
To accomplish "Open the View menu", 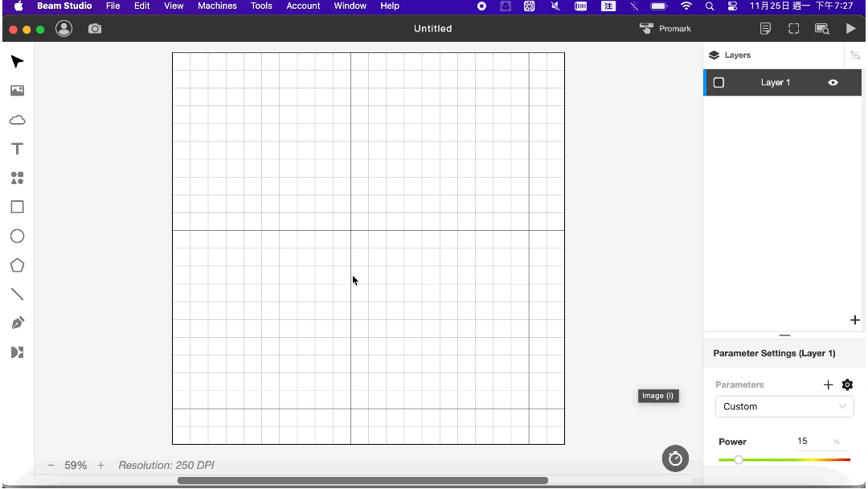I will tap(174, 6).
